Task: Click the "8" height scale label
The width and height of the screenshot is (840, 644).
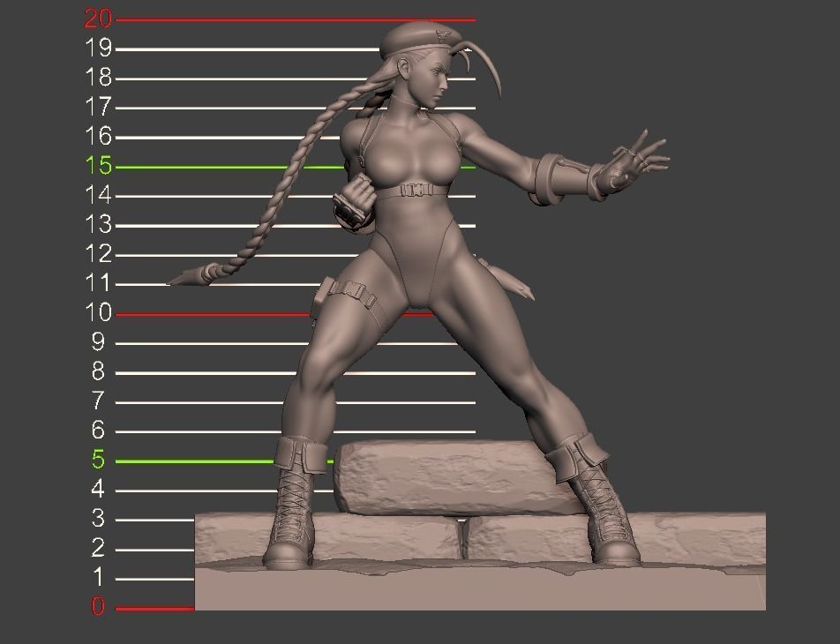Action: (97, 371)
